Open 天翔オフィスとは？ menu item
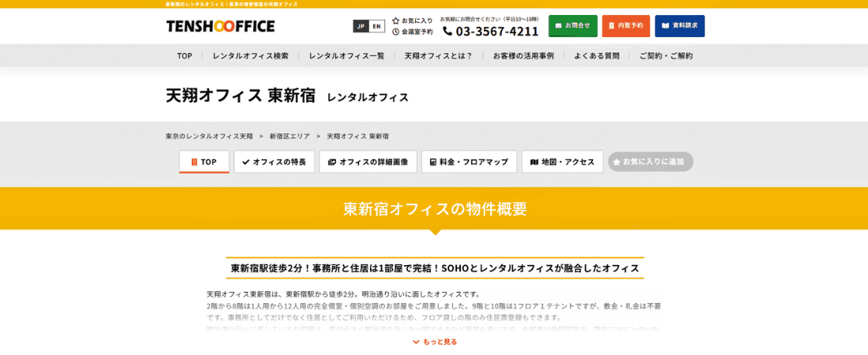Image resolution: width=868 pixels, height=355 pixels. point(438,56)
